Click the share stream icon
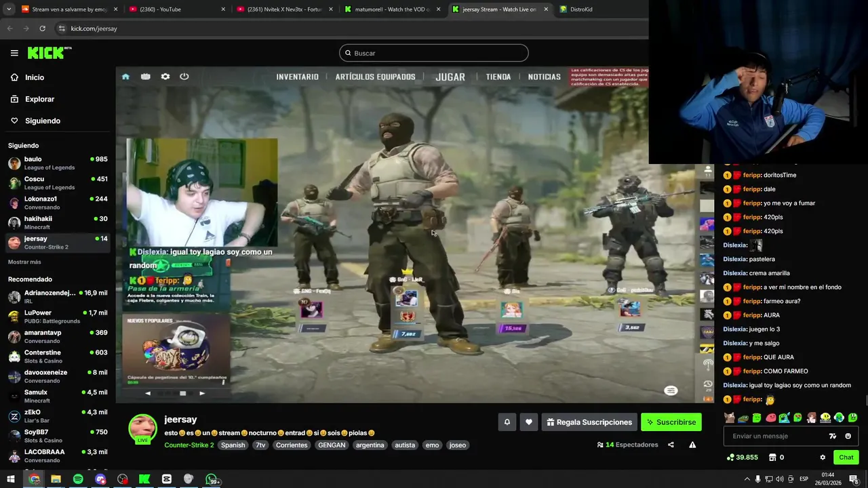Screen dimensions: 868x488 671,445
